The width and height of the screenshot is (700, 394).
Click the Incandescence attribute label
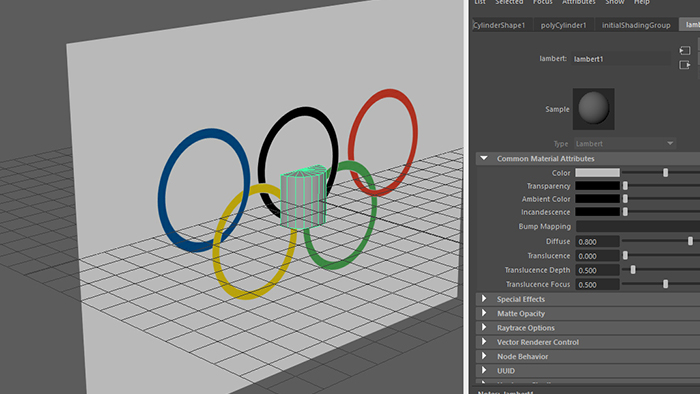coord(546,212)
